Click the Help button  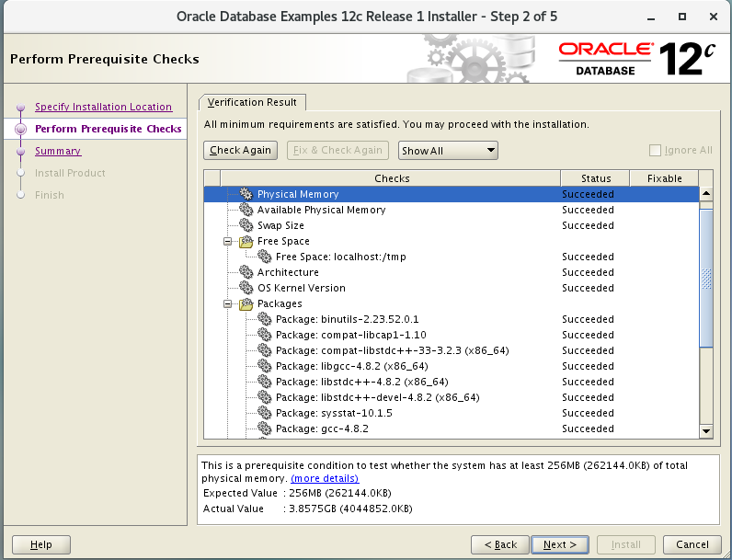[x=41, y=544]
